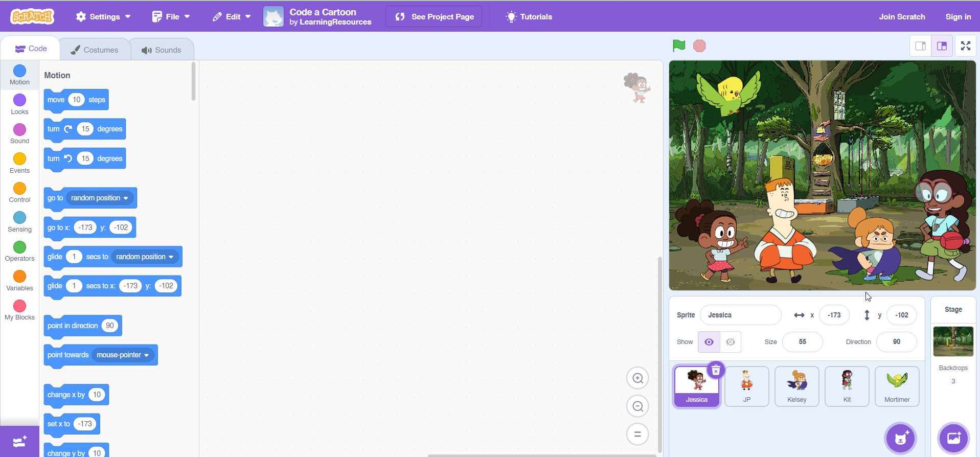The height and width of the screenshot is (457, 980).
Task: Select the Kelsey sprite thumbnail
Action: pyautogui.click(x=797, y=386)
